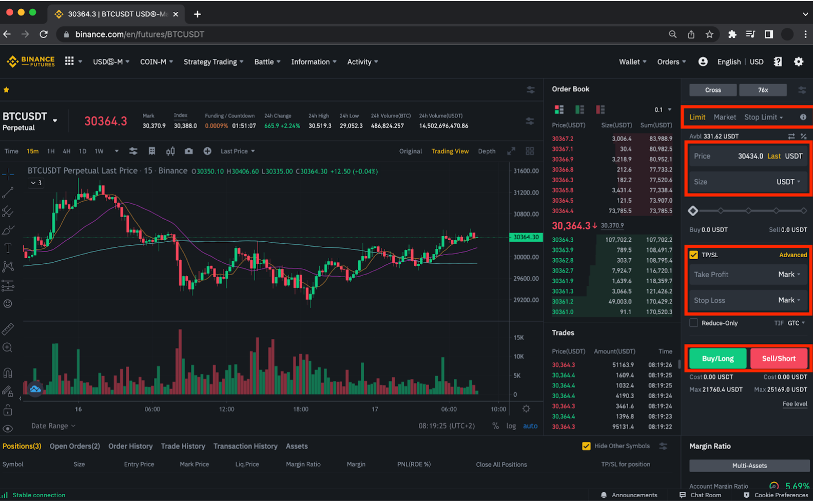Screen dimensions: 813x504
Task: Select the ruler measure tool
Action: click(x=8, y=329)
